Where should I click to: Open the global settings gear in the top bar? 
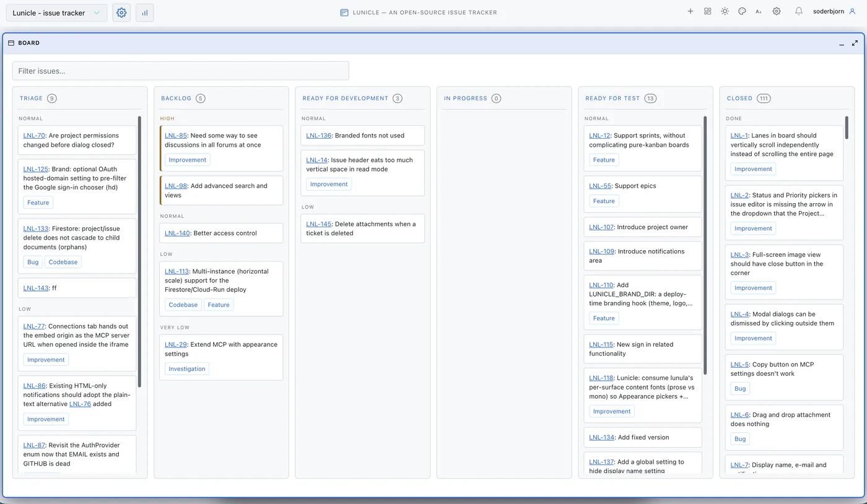point(777,11)
